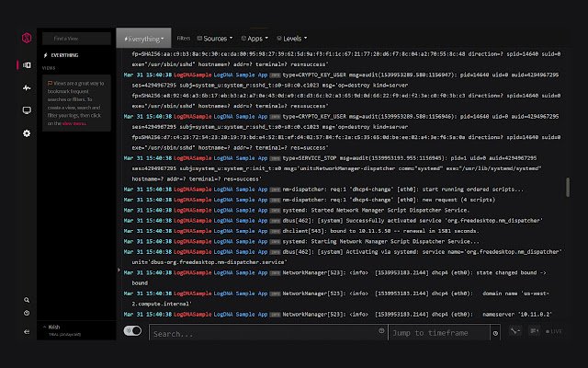Click the CRYPTO_KEY_USER log line ending 1156947

point(342,90)
